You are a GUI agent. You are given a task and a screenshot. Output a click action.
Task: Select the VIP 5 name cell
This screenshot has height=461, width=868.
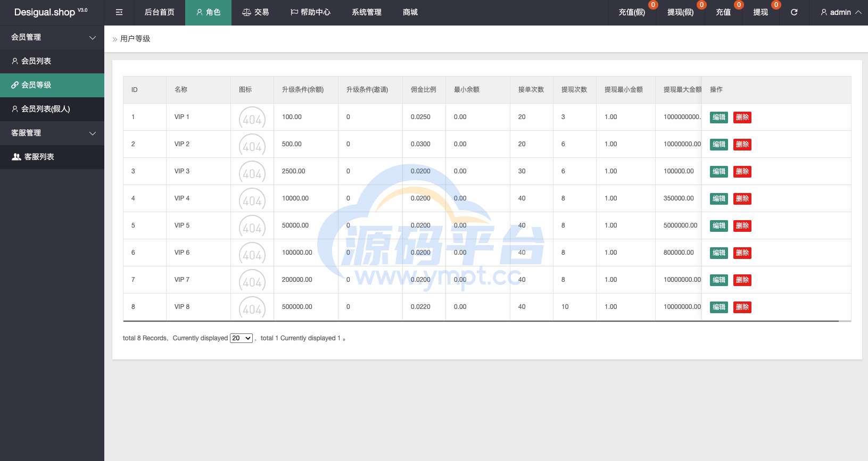199,225
